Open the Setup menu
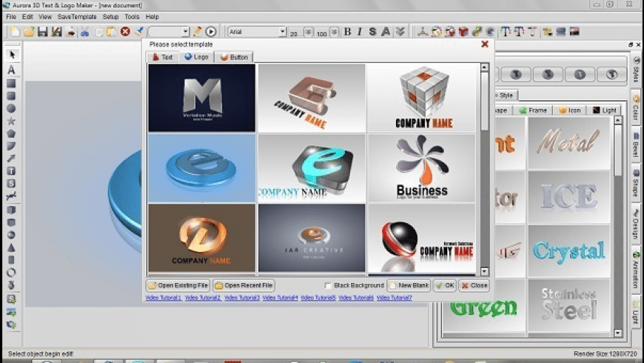Viewport: 644px width, 363px height. (x=110, y=17)
